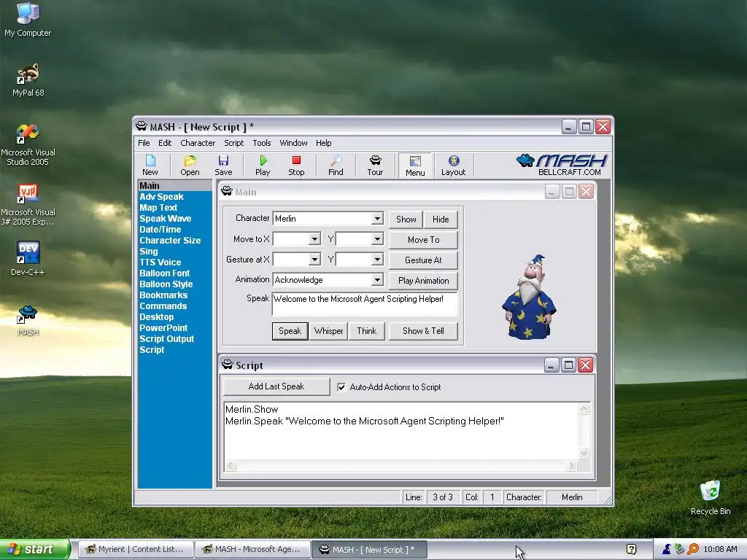The width and height of the screenshot is (747, 560).
Task: Open the Edit menu
Action: click(x=165, y=143)
